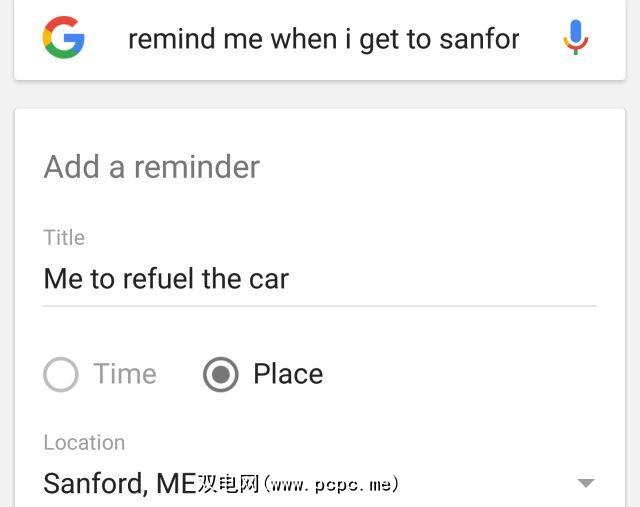
Task: Expand the Location dropdown arrow
Action: [x=586, y=483]
